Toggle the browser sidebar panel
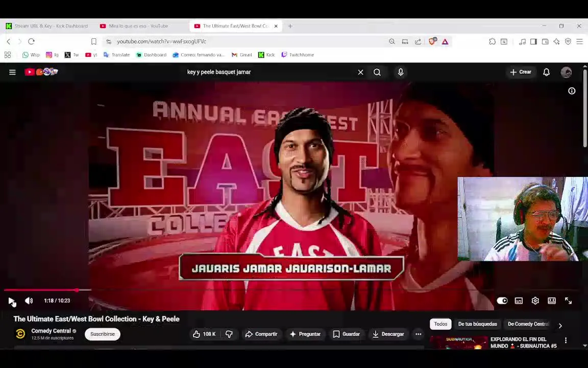 533,41
